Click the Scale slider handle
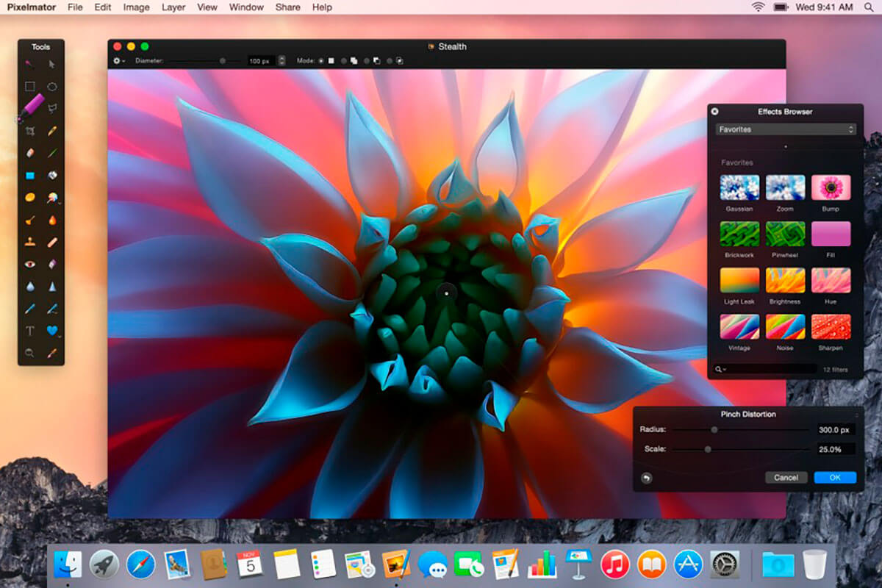 click(x=708, y=448)
